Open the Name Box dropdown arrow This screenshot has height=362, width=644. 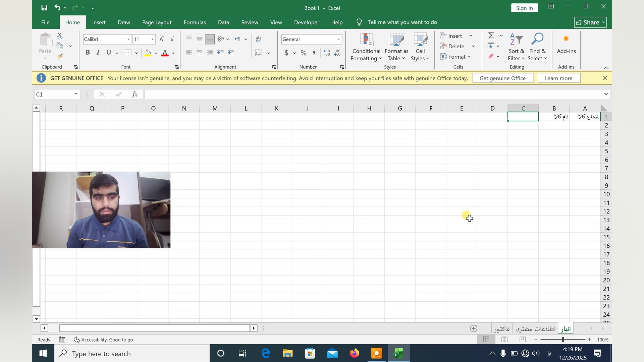point(76,94)
